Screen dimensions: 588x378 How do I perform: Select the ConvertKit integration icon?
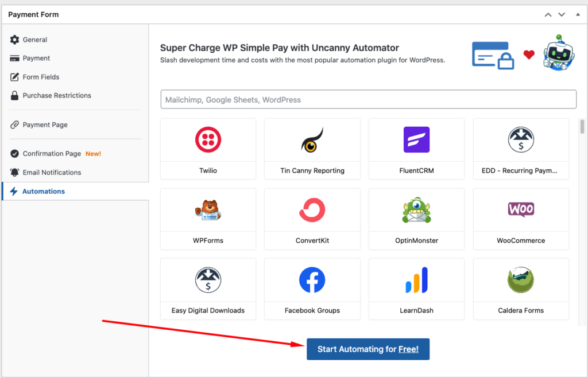coord(312,210)
